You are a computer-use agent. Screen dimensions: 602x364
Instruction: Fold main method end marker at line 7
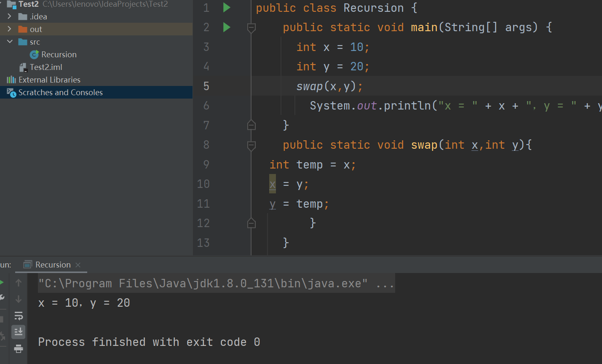(252, 125)
